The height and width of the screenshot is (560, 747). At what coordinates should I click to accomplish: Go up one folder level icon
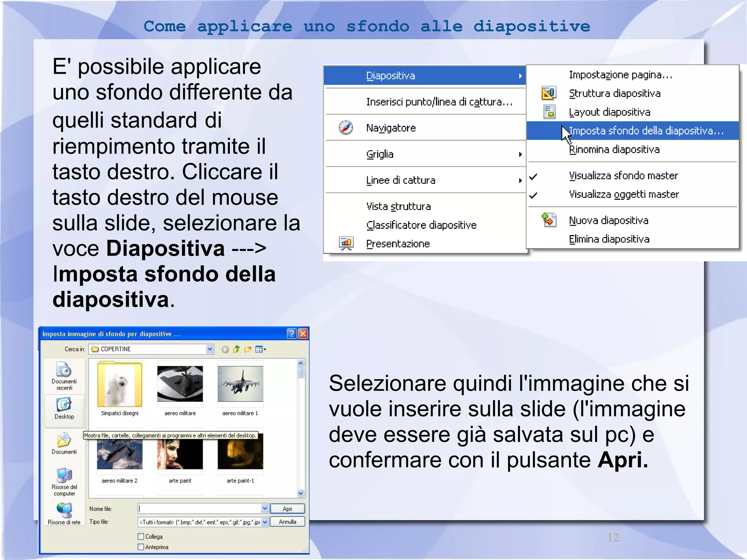click(x=236, y=349)
